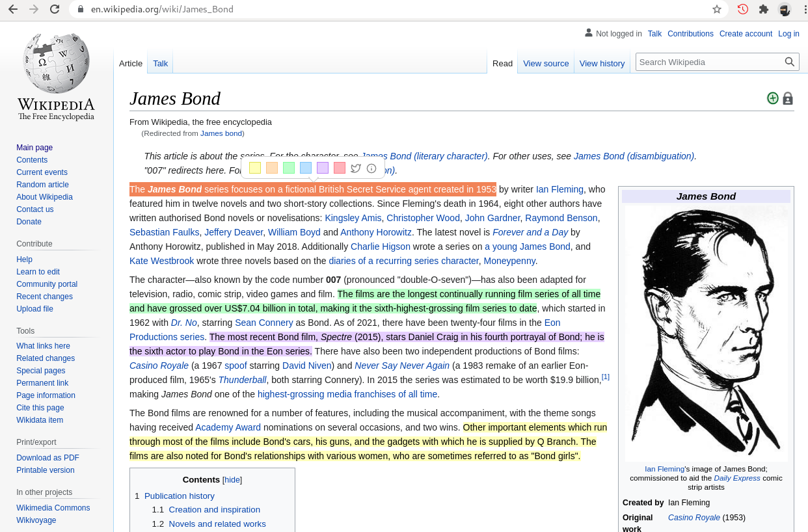Open the Thunderball link
This screenshot has height=532, width=808.
[x=242, y=380]
